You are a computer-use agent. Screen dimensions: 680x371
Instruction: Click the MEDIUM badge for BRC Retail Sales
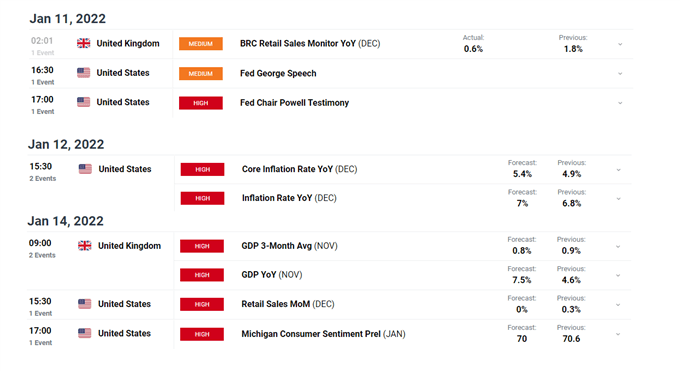[x=201, y=44]
